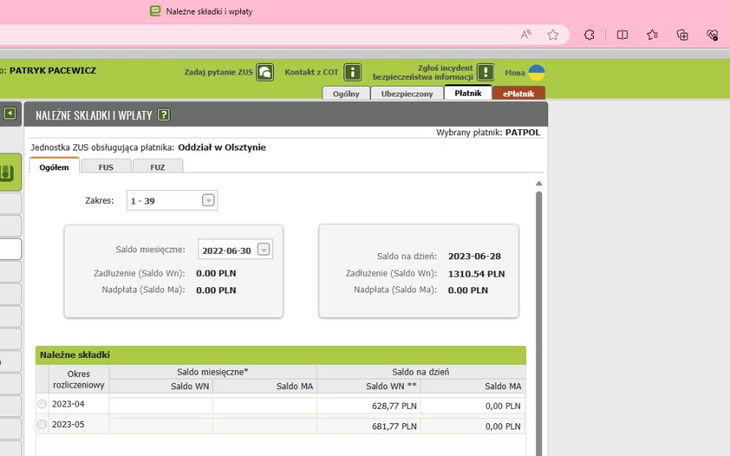Go to the ePłatnik tab
The width and height of the screenshot is (730, 456).
519,93
